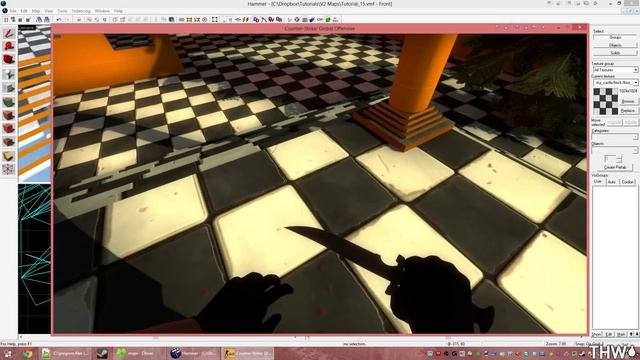The width and height of the screenshot is (640, 360).
Task: Select the Camera tool in left palette
Action: (9, 60)
